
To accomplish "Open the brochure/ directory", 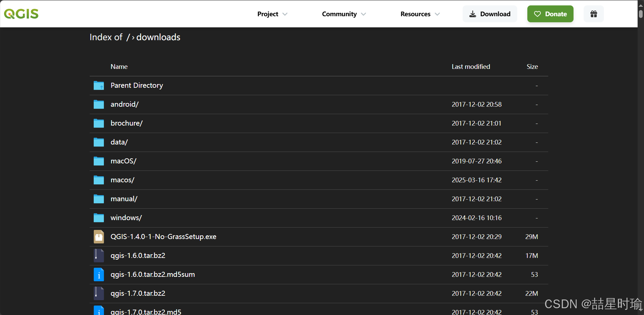I will (x=127, y=123).
